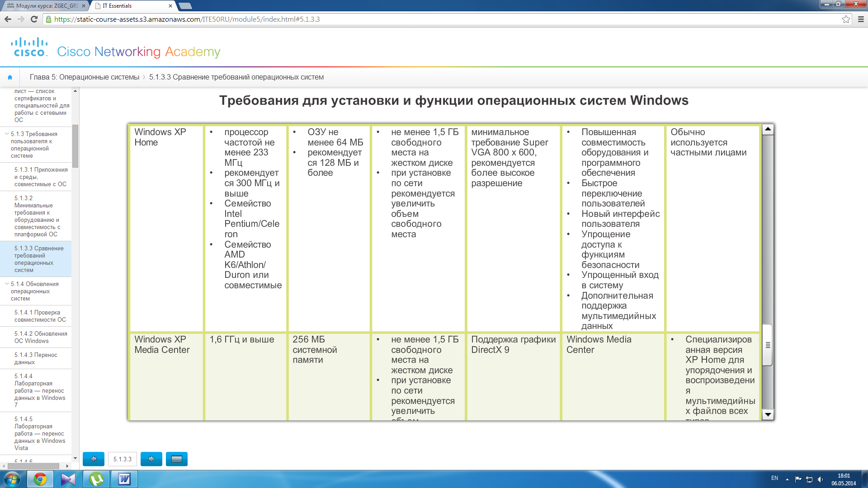This screenshot has height=488, width=868.
Task: Open Visual Studio from the taskbar
Action: [68, 479]
